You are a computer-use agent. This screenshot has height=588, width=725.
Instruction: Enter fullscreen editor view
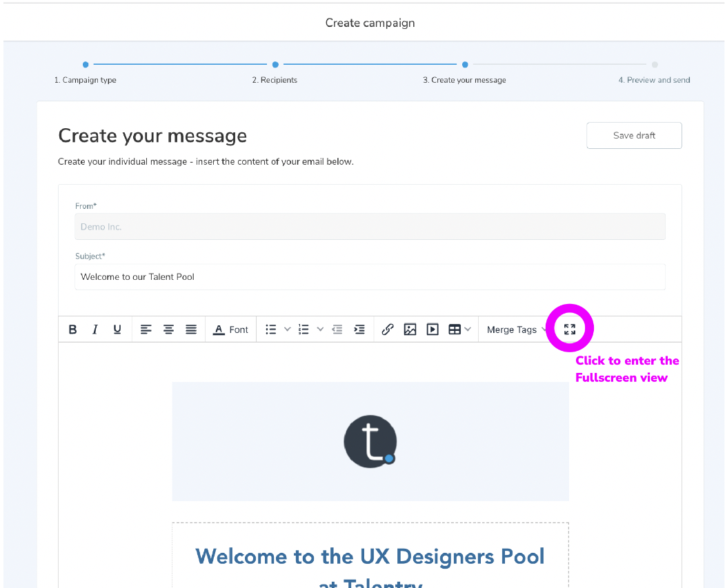[570, 330]
